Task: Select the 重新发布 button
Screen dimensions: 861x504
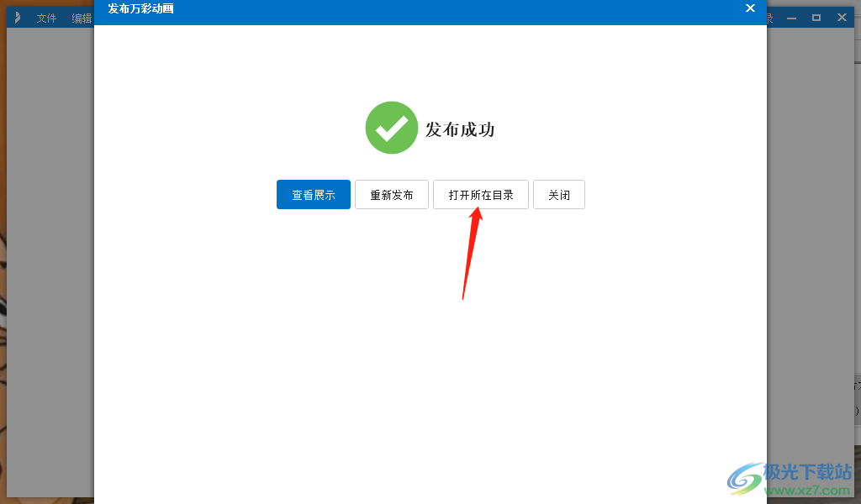Action: [x=392, y=195]
